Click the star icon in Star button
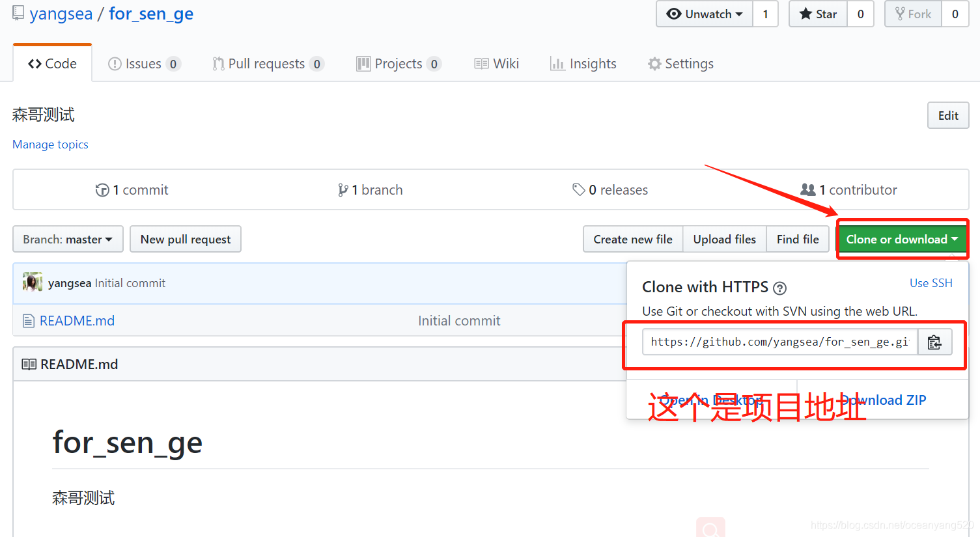The width and height of the screenshot is (980, 537). point(805,14)
